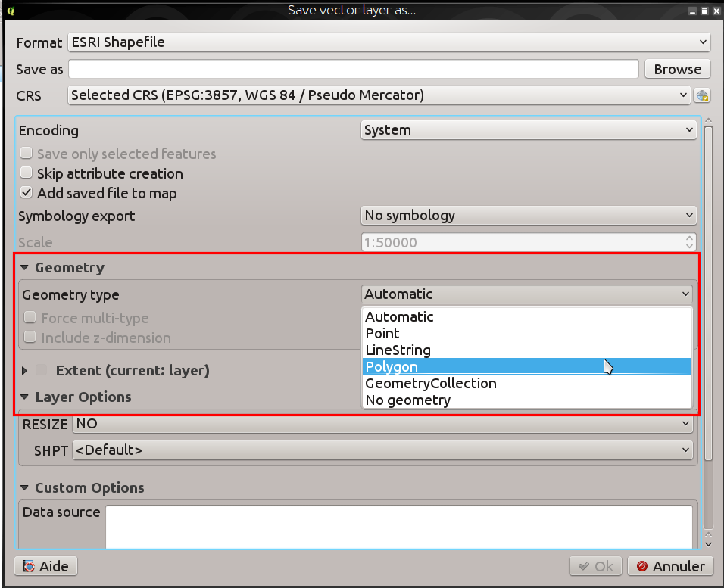
Task: Click the Browse button
Action: (677, 69)
